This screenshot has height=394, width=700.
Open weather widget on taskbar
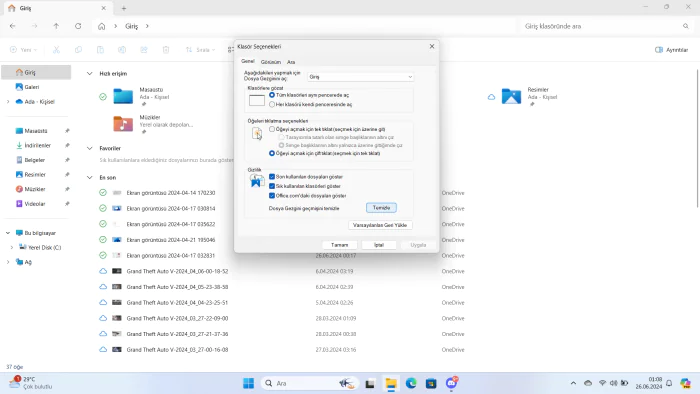(30, 383)
